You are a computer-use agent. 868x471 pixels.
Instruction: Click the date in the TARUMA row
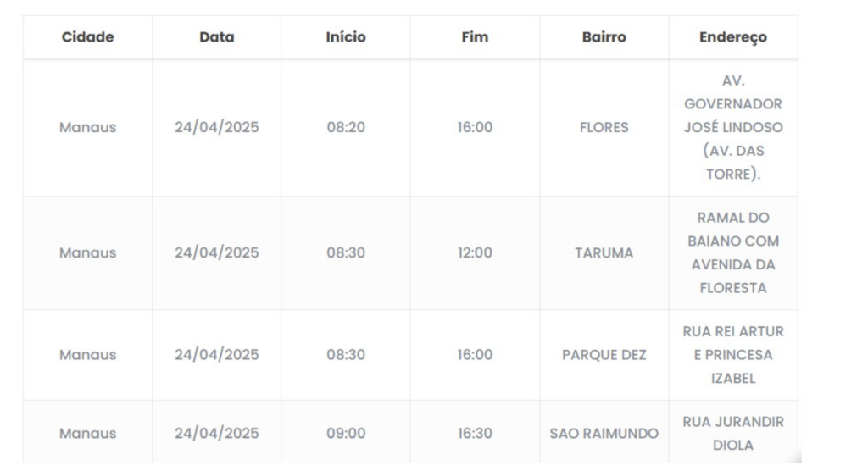tap(217, 253)
